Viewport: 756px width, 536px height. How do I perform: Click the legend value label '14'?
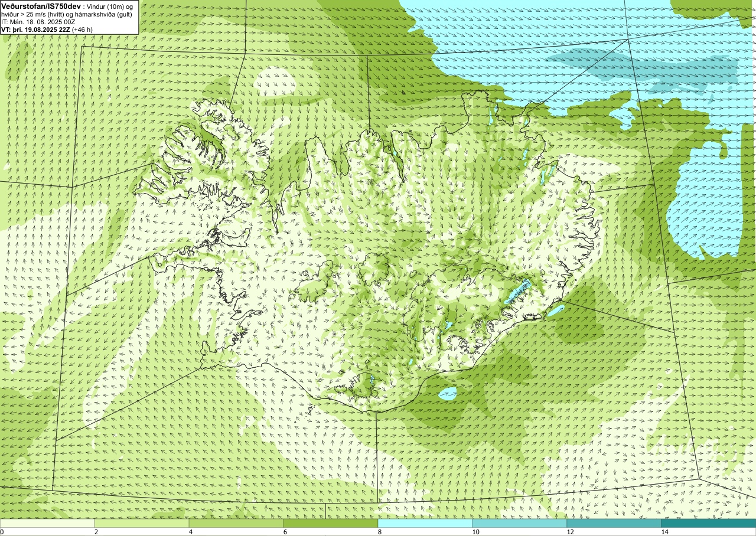664,532
